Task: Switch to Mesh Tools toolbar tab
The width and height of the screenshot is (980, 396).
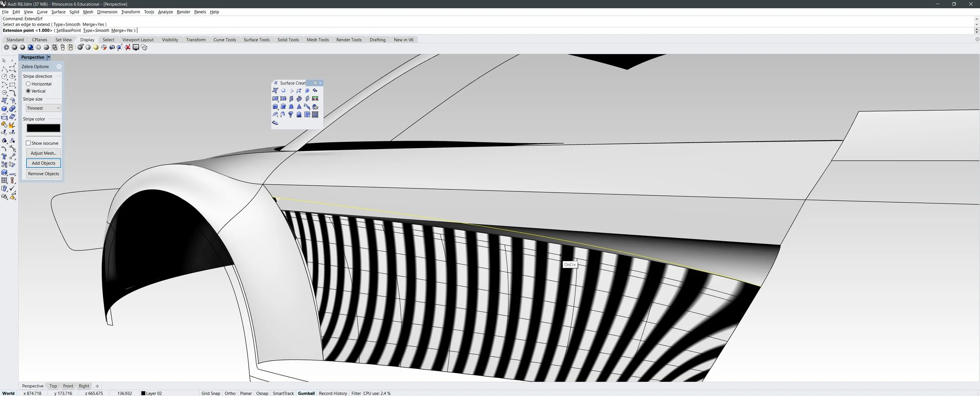Action: point(318,40)
